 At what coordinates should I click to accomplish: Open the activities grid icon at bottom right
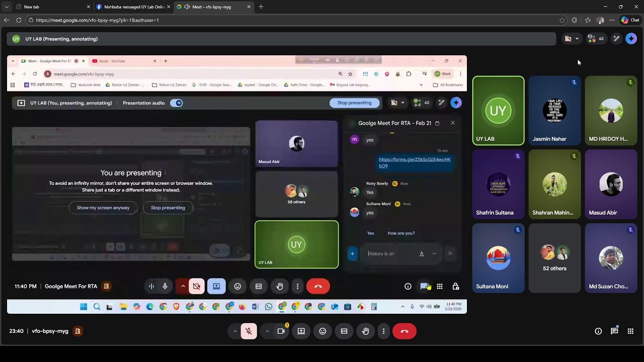click(x=630, y=331)
